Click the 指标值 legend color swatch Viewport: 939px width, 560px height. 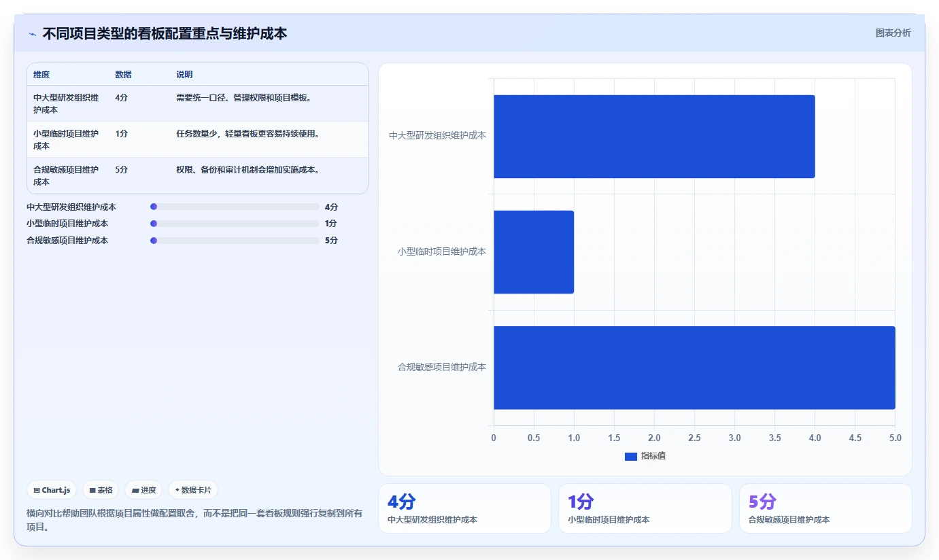point(630,456)
